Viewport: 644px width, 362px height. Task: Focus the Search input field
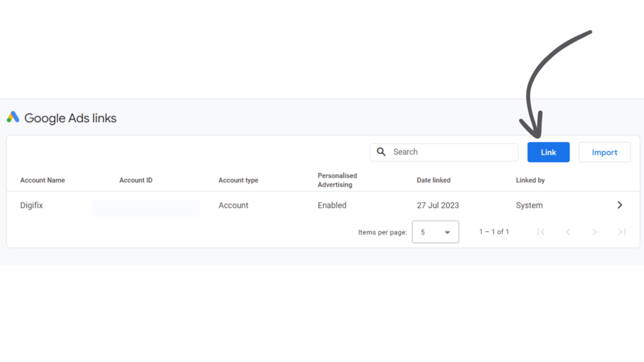tap(444, 152)
